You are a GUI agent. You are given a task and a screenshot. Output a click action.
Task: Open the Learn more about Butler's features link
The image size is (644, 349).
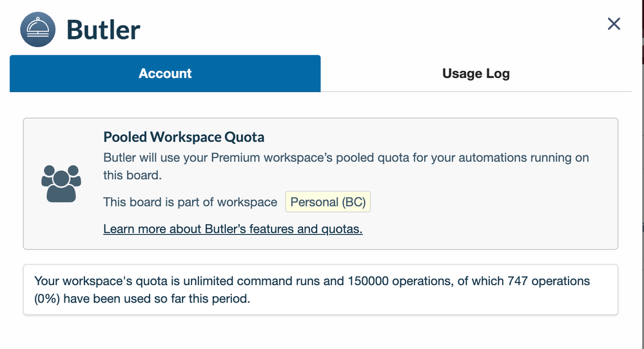[x=233, y=229]
